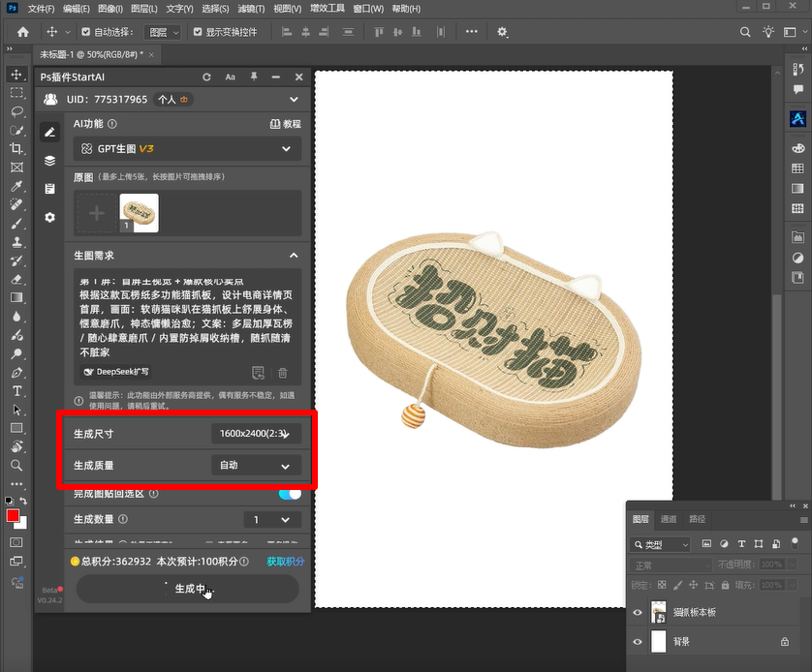Switch to the 路径 tab
Screen dimensions: 812x672
point(697,519)
